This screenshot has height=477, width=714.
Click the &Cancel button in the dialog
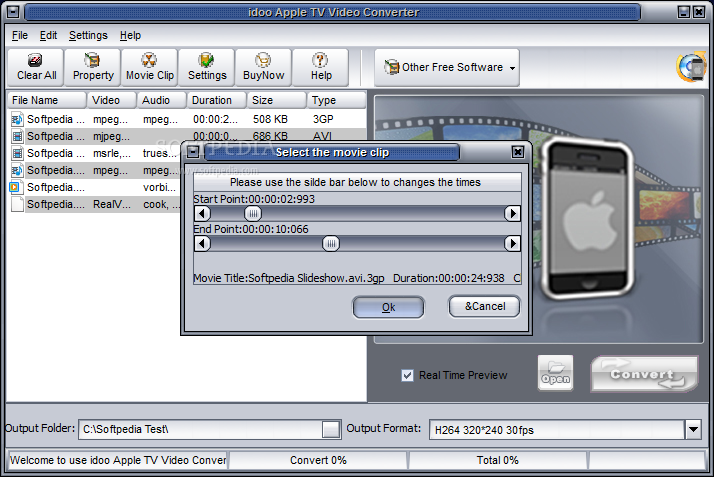(484, 306)
